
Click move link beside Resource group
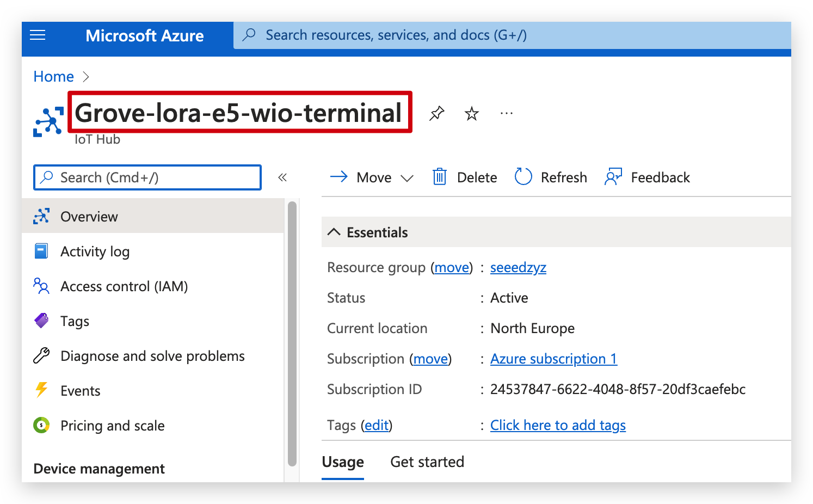pos(452,268)
